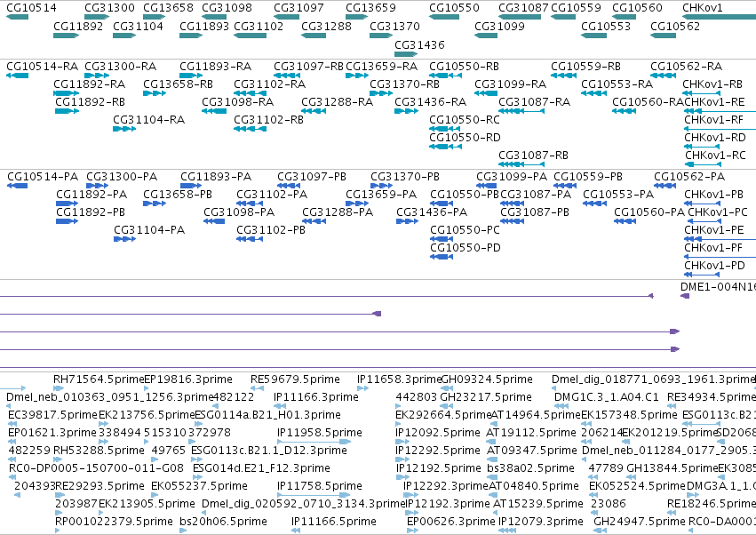The height and width of the screenshot is (535, 756).
Task: Select the CG31104 gene label
Action: pyautogui.click(x=138, y=26)
